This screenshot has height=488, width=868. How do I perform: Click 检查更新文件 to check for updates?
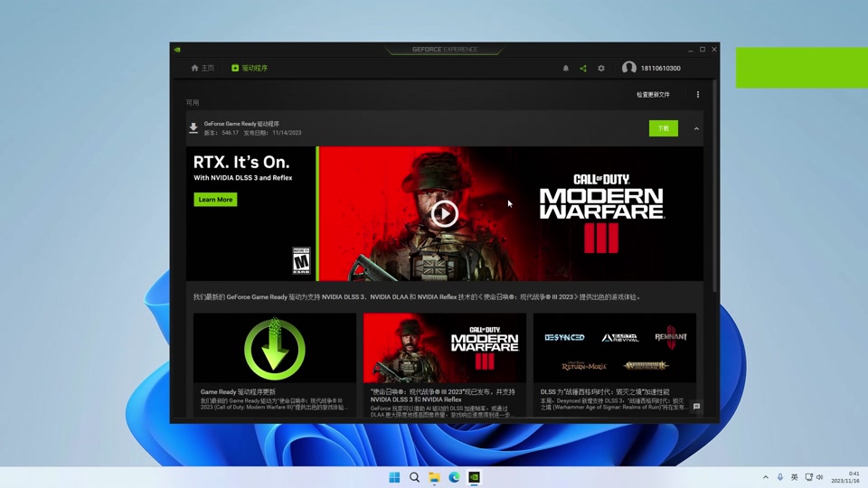click(x=653, y=95)
